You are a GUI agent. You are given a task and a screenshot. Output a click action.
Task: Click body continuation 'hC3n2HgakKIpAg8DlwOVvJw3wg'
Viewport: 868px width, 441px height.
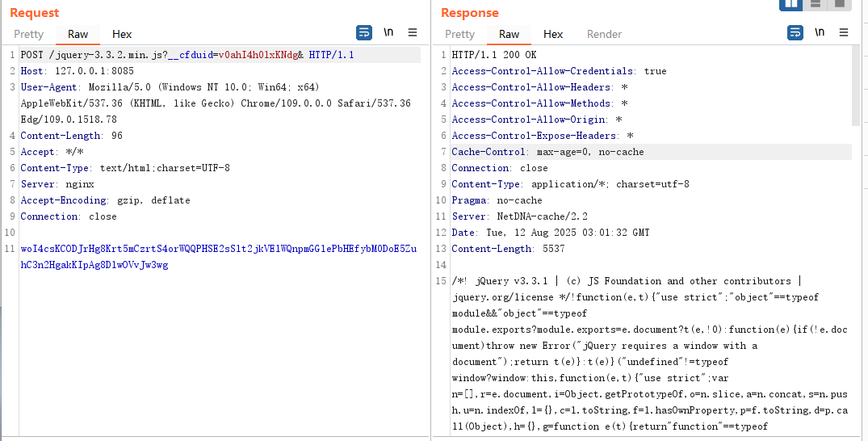click(x=94, y=265)
